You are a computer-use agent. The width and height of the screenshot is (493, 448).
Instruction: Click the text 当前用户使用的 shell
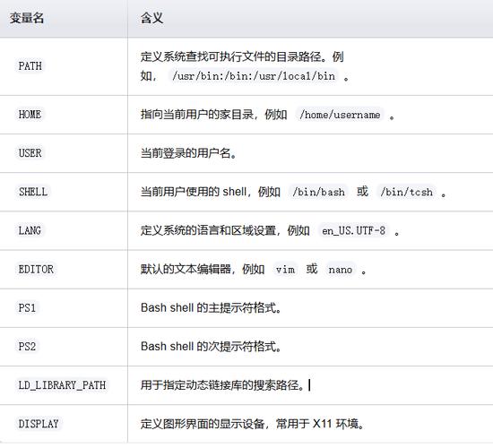point(194,192)
